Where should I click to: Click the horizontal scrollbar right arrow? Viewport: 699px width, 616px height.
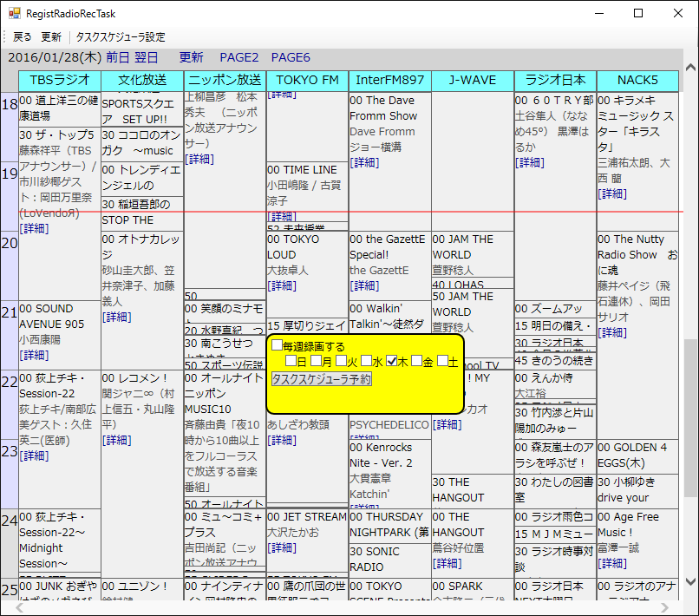664,607
